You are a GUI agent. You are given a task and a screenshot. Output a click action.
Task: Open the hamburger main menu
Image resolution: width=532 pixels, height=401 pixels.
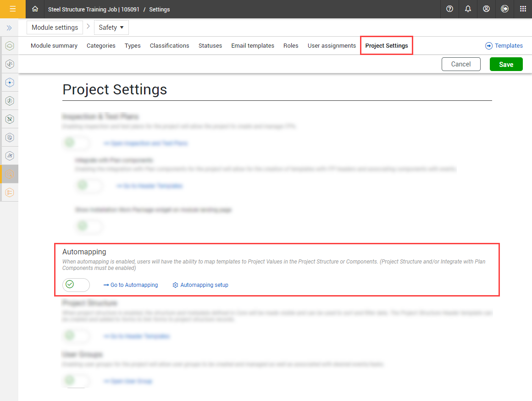click(12, 9)
